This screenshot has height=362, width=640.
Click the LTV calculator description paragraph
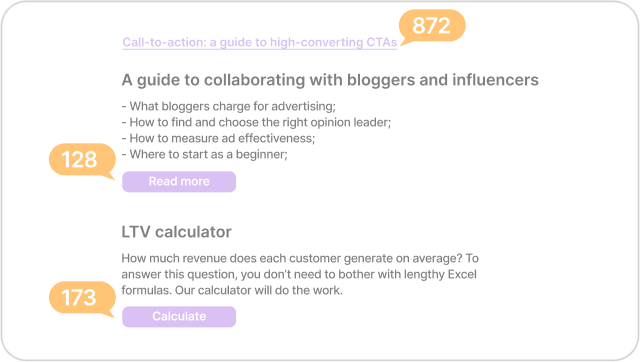pos(300,274)
